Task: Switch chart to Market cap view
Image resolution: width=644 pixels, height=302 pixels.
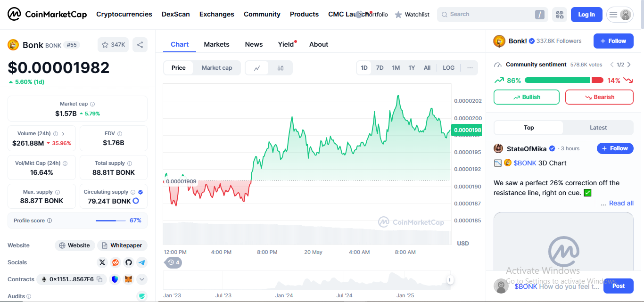Action: 217,68
